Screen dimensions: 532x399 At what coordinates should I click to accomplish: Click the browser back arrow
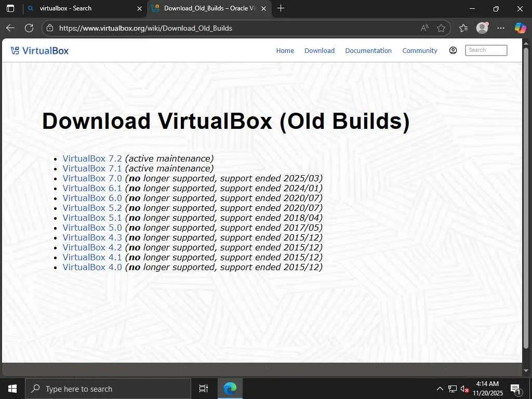click(x=10, y=28)
